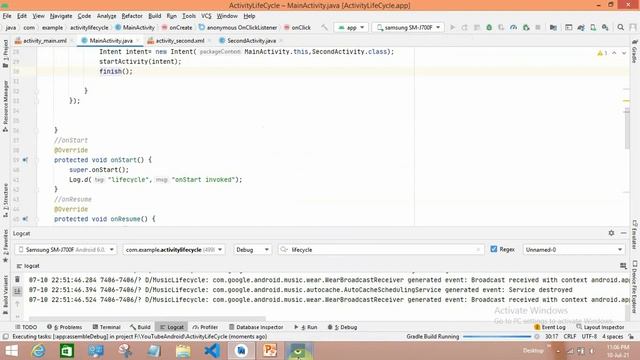The image size is (640, 360).
Task: Open PowerPoint from the taskbar
Action: coord(270,351)
